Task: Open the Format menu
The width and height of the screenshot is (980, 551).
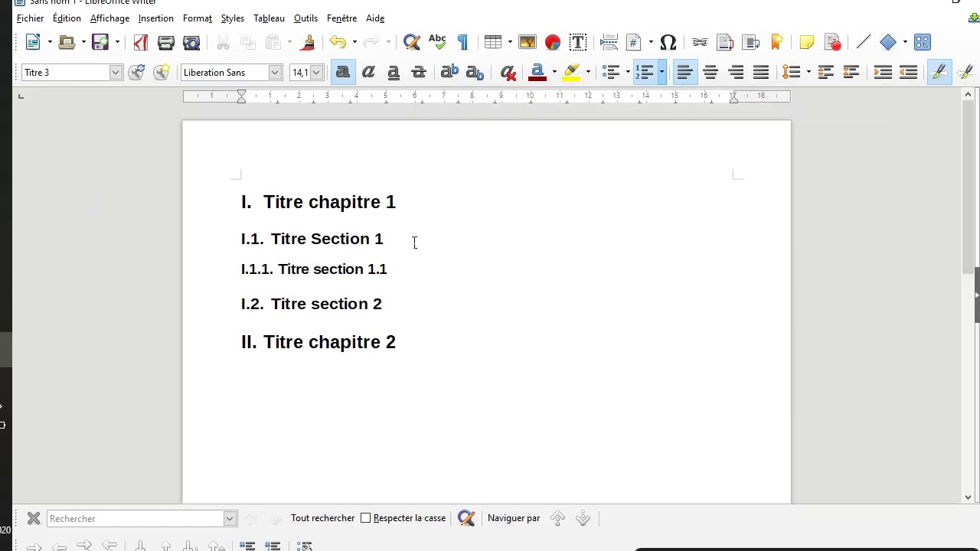Action: coord(198,18)
